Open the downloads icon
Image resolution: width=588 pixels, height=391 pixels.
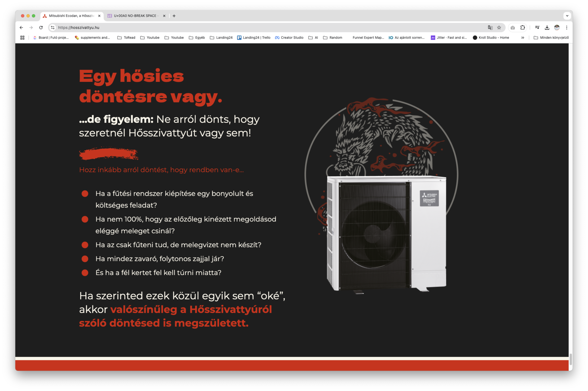coord(547,27)
